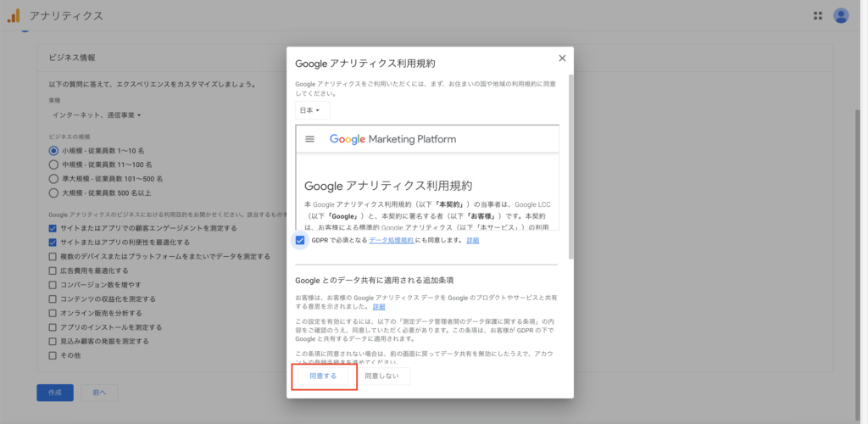The width and height of the screenshot is (868, 424).
Task: Click the Google Analytics logo icon
Action: point(14,15)
